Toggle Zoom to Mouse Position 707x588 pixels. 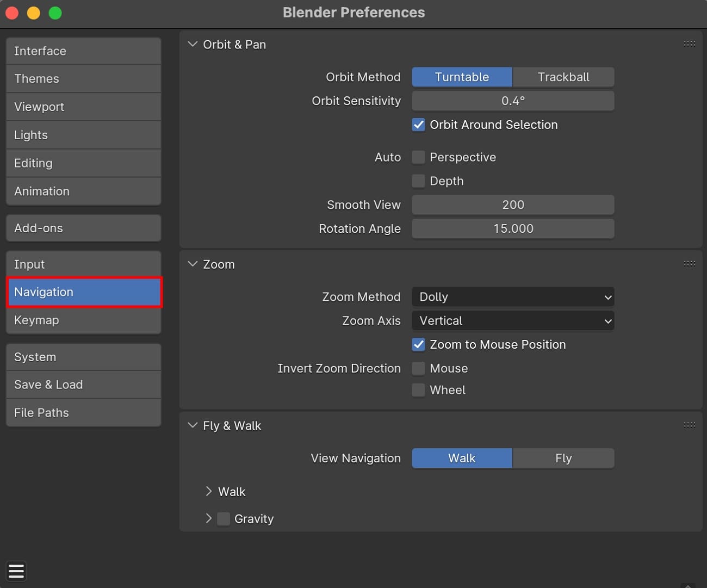418,344
